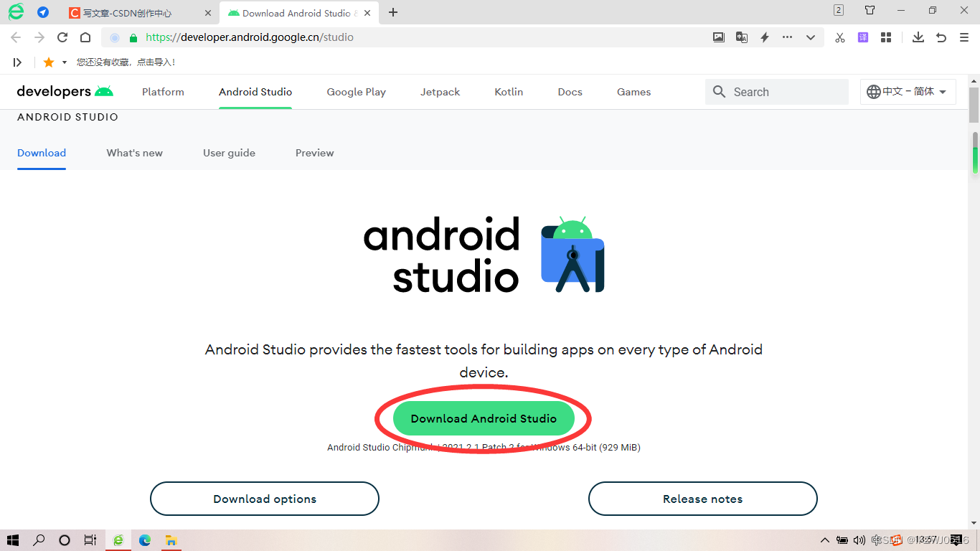Select the Preview sub-tab

click(x=315, y=153)
